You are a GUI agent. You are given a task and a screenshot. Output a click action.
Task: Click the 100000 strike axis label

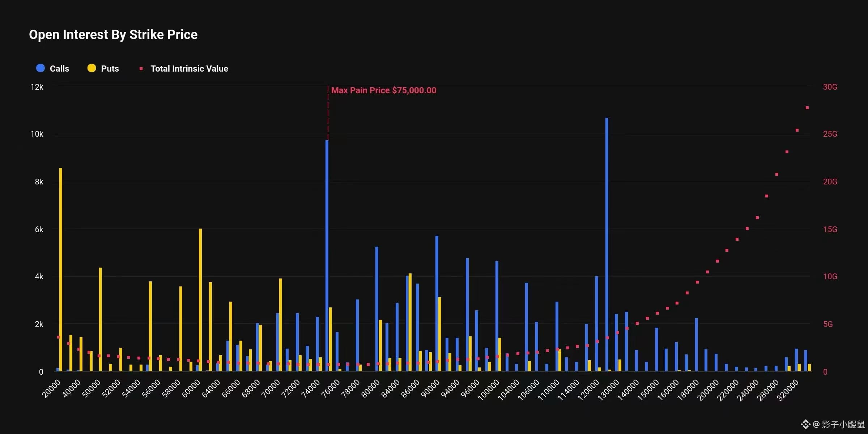tap(488, 390)
